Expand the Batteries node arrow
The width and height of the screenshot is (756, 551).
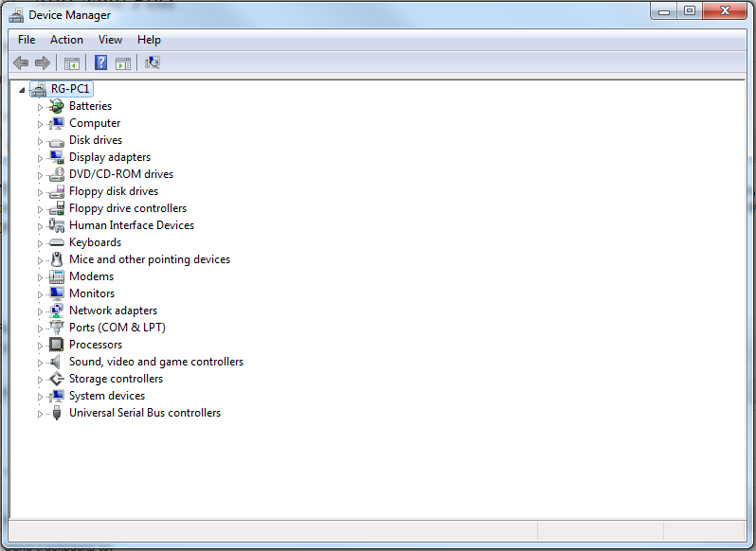click(x=41, y=107)
